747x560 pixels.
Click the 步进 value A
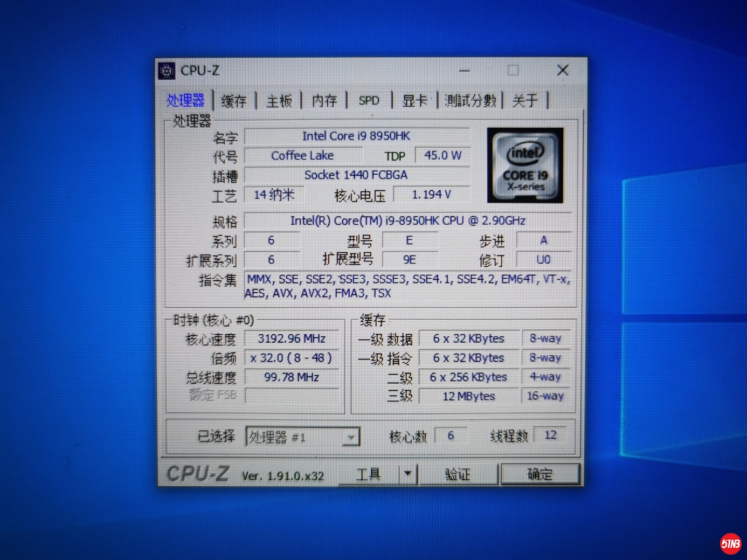tap(543, 240)
